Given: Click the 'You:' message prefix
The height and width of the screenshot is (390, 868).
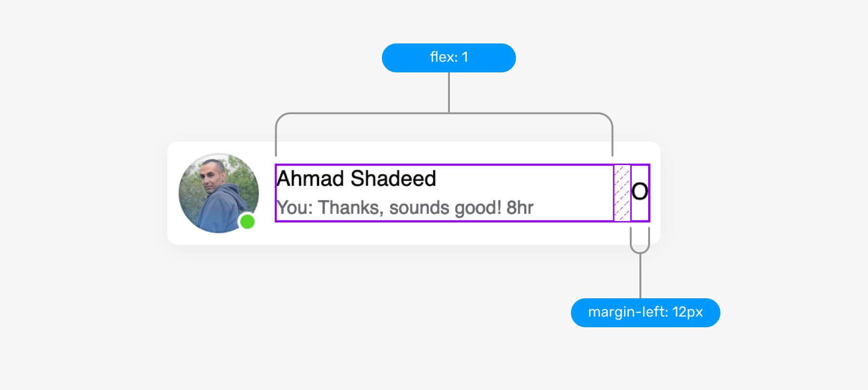Looking at the screenshot, I should [x=295, y=208].
